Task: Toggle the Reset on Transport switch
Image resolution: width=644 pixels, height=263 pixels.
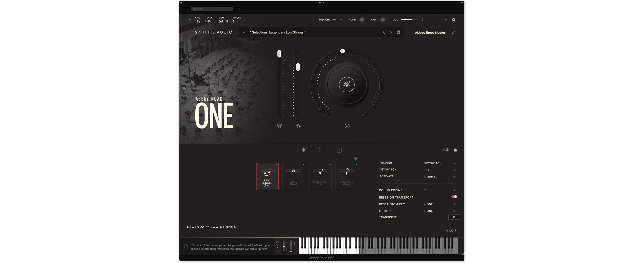Action: click(x=454, y=197)
